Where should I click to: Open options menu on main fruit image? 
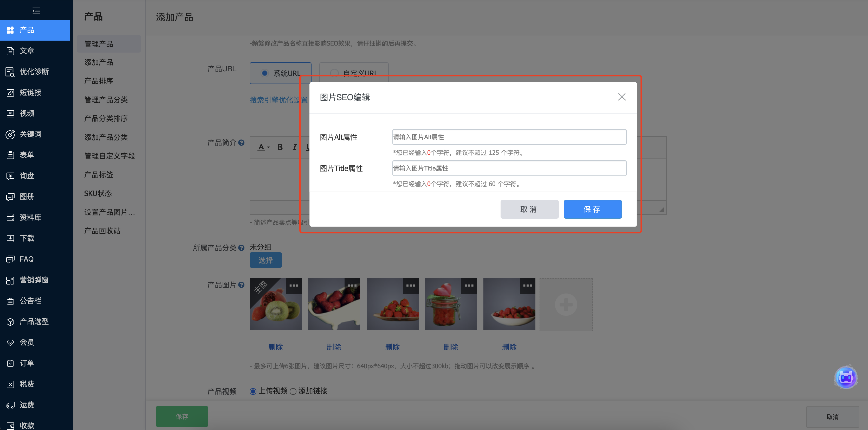[x=294, y=286]
